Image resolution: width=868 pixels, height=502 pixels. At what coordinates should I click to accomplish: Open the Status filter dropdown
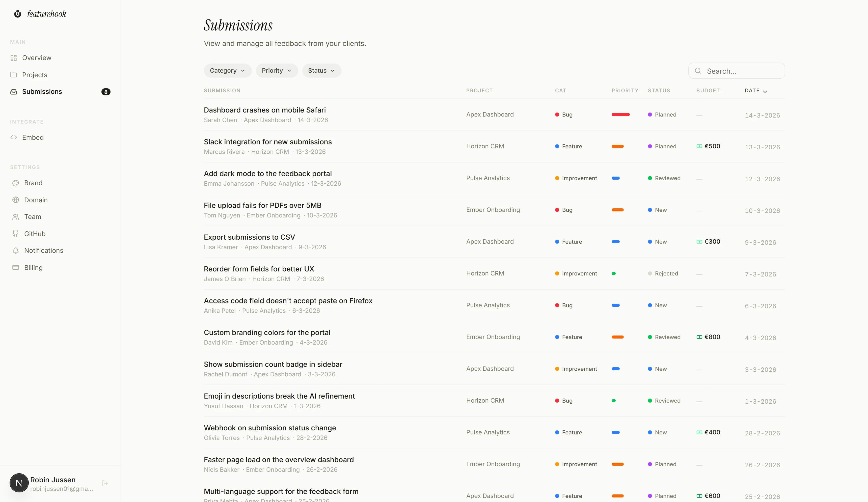321,70
